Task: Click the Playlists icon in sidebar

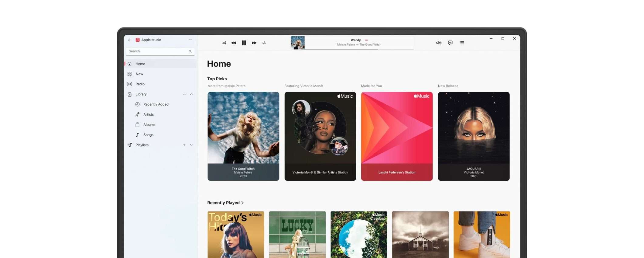Action: (x=130, y=145)
